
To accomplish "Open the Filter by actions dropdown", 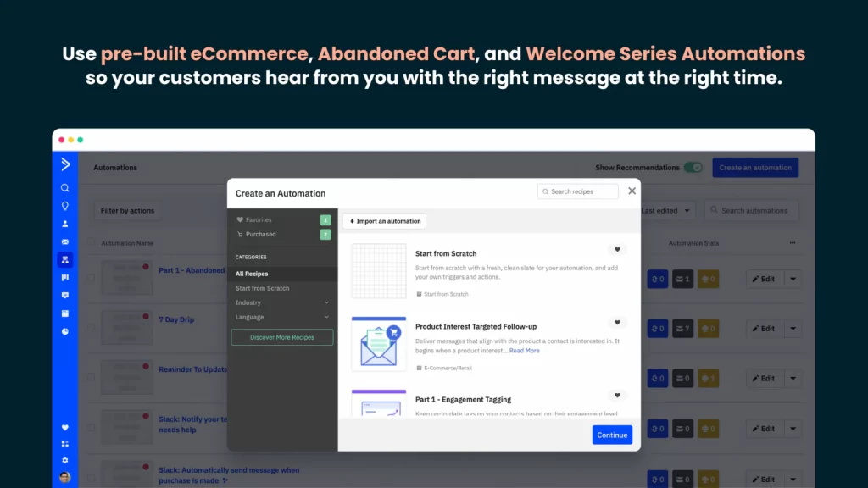I will tap(127, 210).
